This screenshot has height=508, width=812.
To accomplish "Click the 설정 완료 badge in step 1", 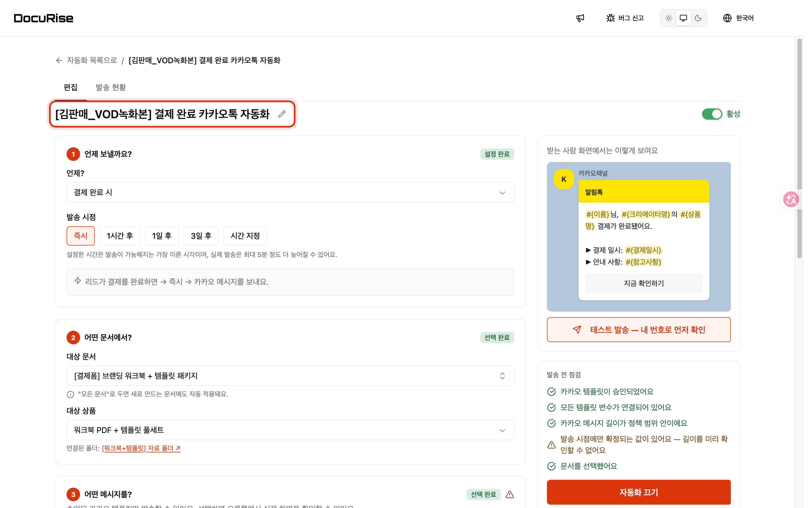I will point(497,154).
